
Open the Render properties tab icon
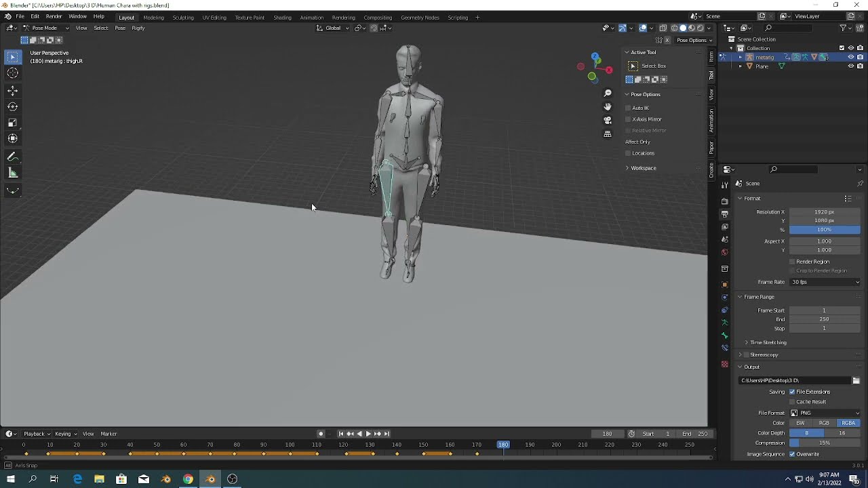click(x=725, y=201)
